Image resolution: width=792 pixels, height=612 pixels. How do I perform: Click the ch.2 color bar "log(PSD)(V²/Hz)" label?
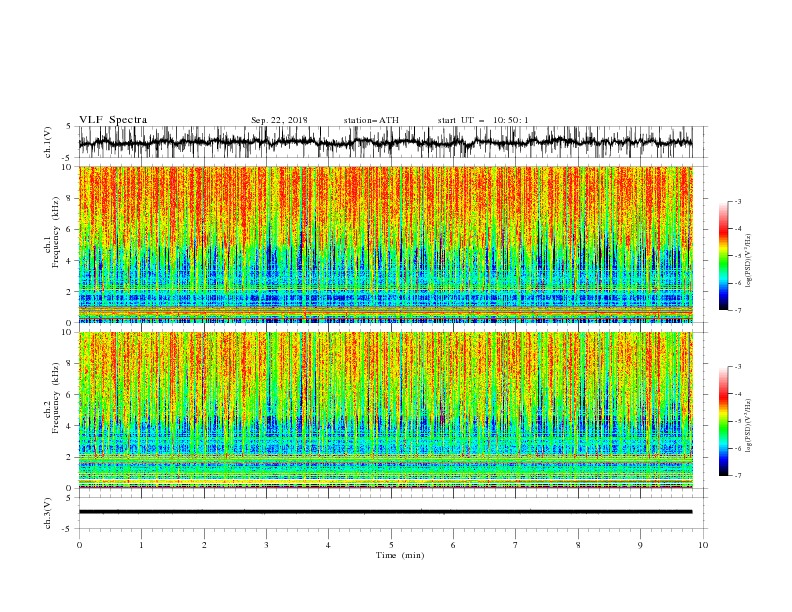(748, 426)
